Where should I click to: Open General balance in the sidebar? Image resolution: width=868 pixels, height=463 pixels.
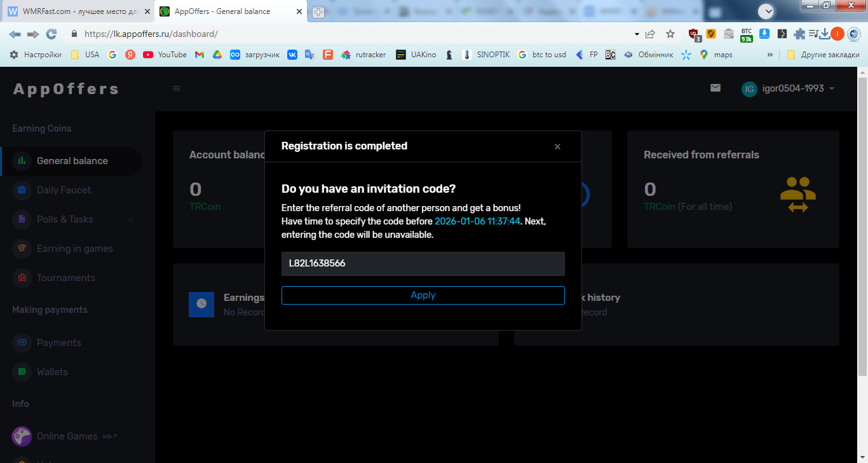pos(71,161)
